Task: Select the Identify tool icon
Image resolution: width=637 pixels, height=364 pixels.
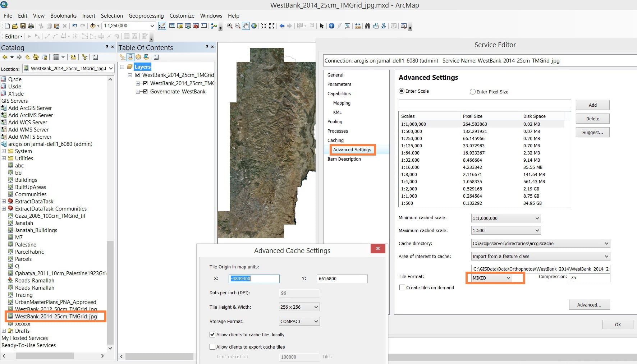Action: click(331, 26)
